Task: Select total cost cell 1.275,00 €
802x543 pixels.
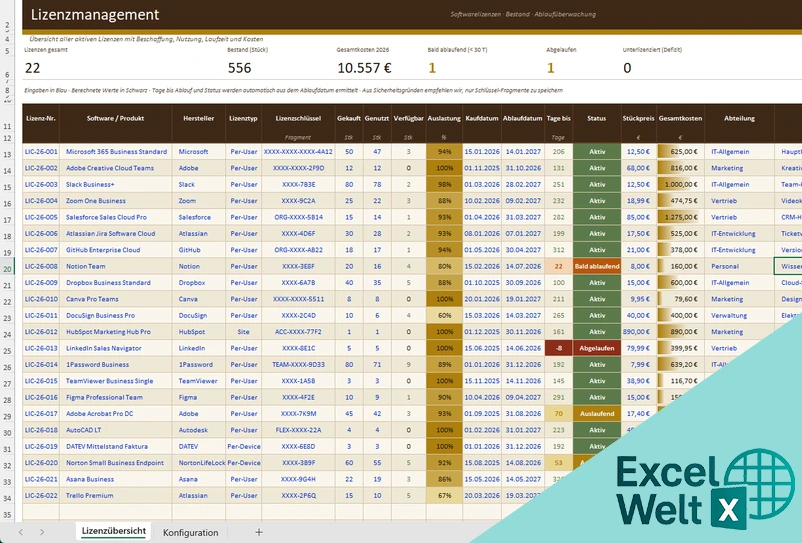Action: click(681, 217)
